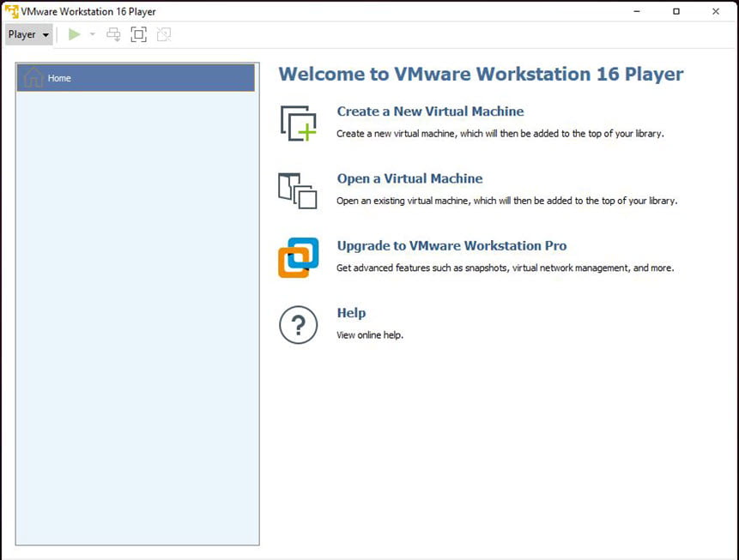The width and height of the screenshot is (739, 560).
Task: Click the open virtual machine folder icon
Action: pyautogui.click(x=298, y=190)
